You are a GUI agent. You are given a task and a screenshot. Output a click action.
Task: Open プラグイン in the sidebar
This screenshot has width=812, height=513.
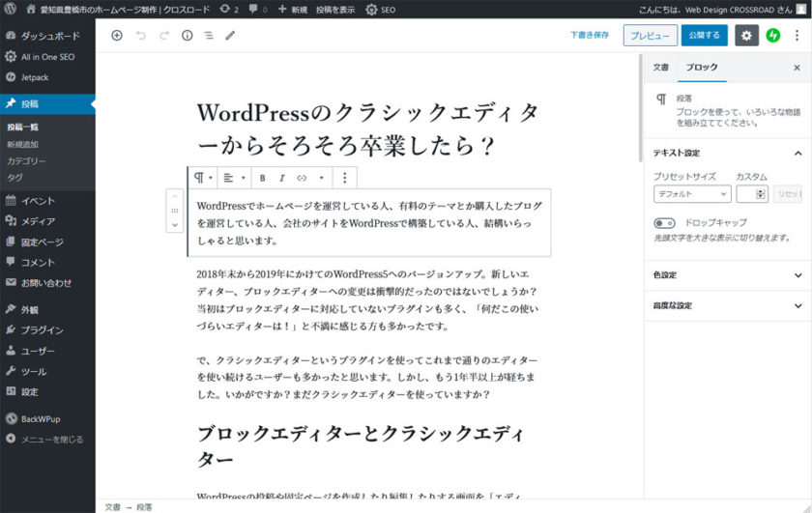[x=47, y=329]
